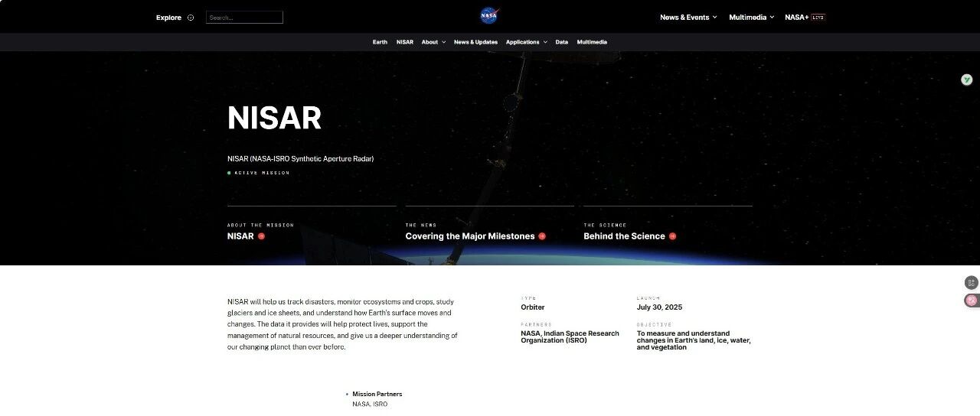Click pink floating widget icon at right
The width and height of the screenshot is (980, 416).
pos(972,301)
